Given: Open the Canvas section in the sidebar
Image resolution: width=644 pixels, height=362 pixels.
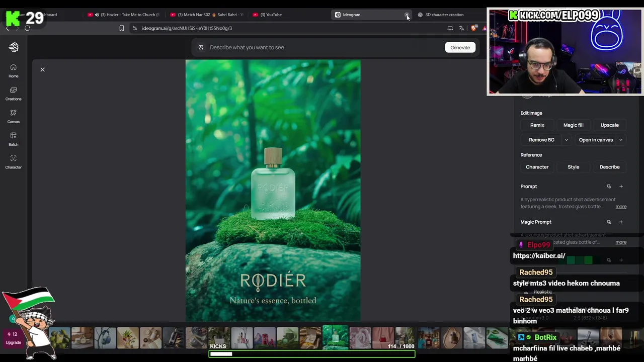Looking at the screenshot, I should 14,116.
